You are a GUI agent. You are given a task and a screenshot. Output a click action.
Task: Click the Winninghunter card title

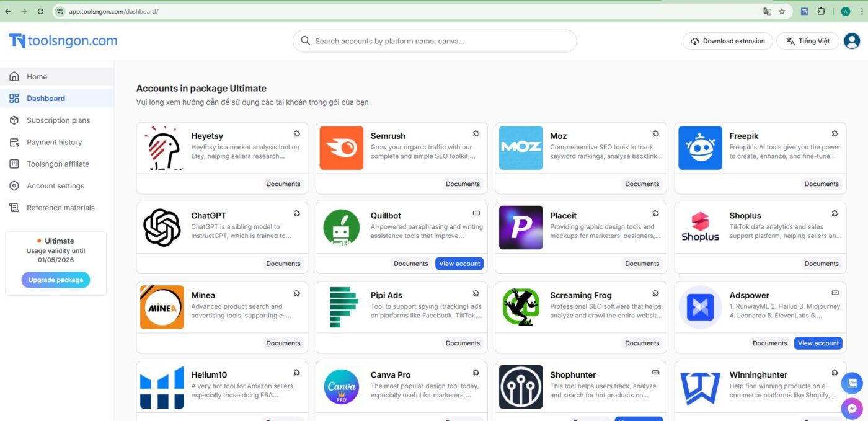tap(758, 375)
